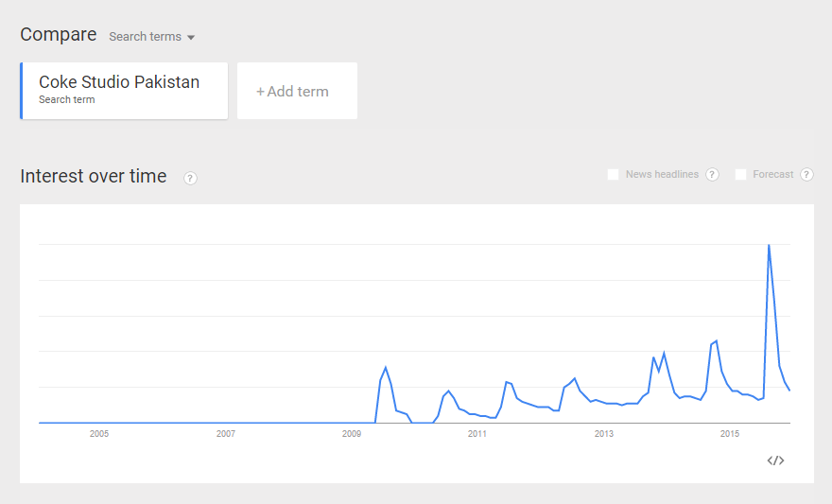Click blue color bar on Coke Studio card
832x504 pixels.
pos(21,91)
